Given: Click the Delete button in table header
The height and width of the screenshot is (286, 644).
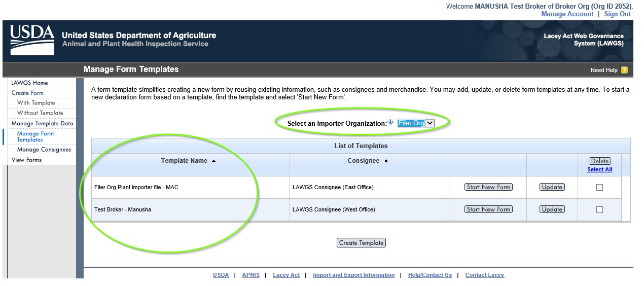Looking at the screenshot, I should point(599,161).
